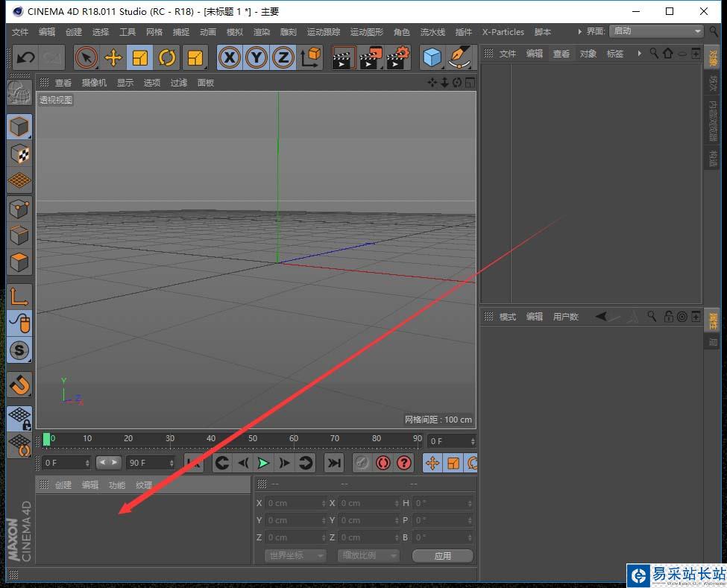Expand the 世界坐标 coordinate dropdown

pos(295,556)
